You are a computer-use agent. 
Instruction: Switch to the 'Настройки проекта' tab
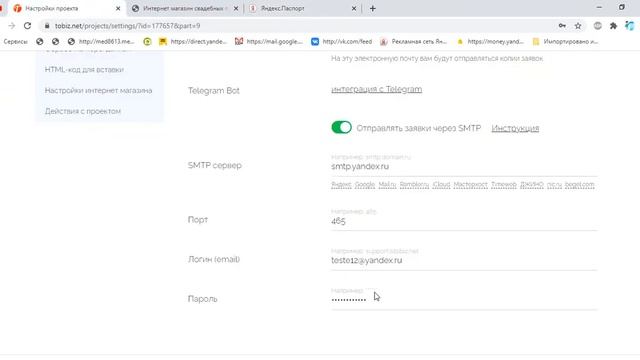click(65, 8)
